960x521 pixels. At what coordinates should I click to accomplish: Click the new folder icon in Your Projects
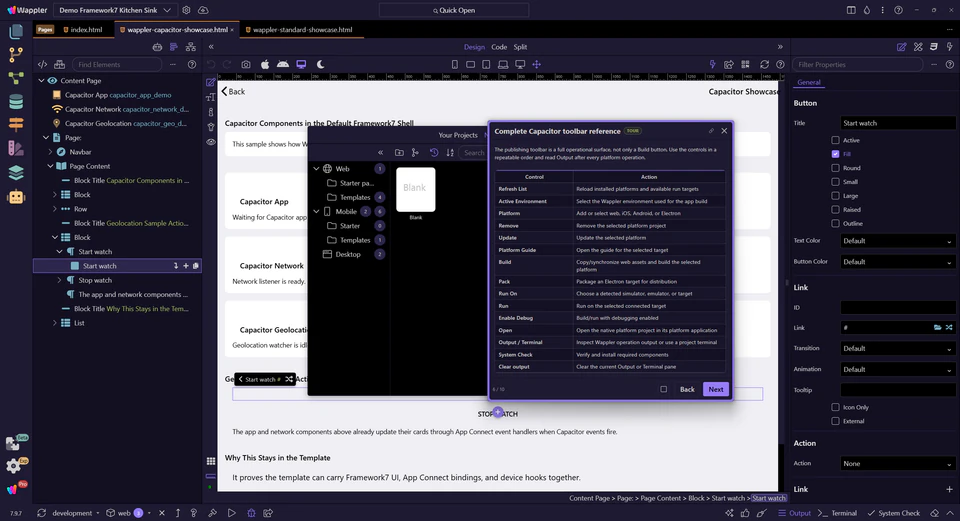399,152
